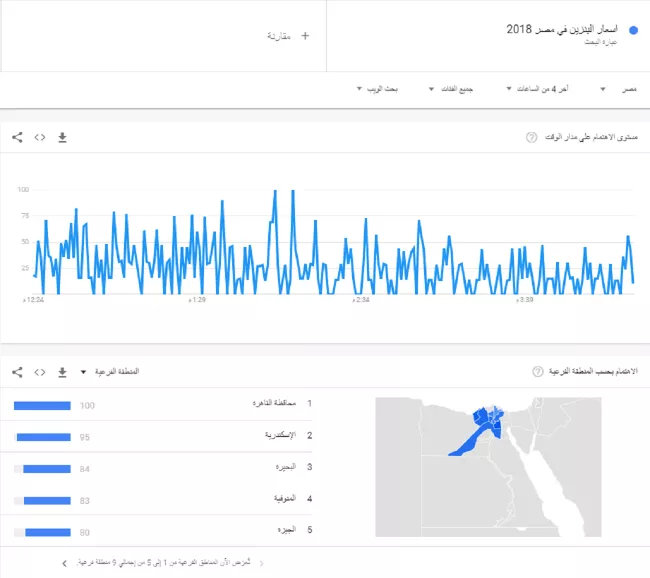650x578 pixels.
Task: Click Egypt map highlighted delta region
Action: [488, 420]
